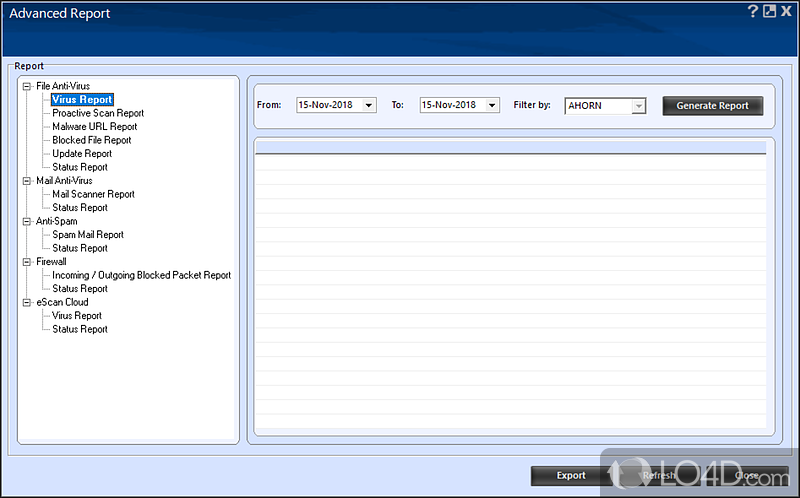The image size is (800, 498).
Task: Collapse the Mail Anti-Virus tree node
Action: 27,181
